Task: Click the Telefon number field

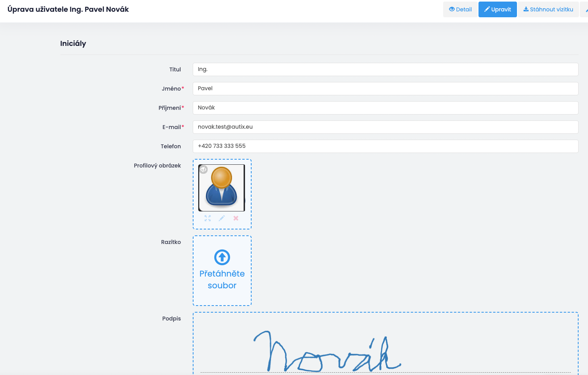Action: pyautogui.click(x=385, y=146)
